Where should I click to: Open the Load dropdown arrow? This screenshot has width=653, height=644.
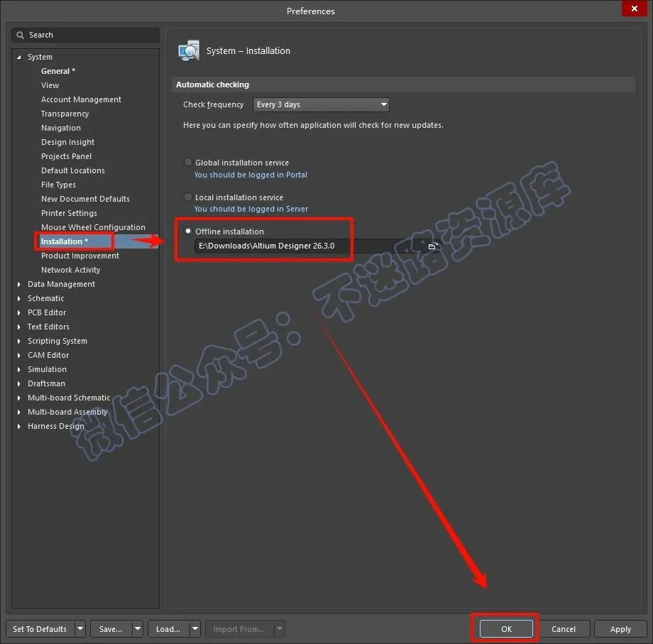tap(195, 628)
